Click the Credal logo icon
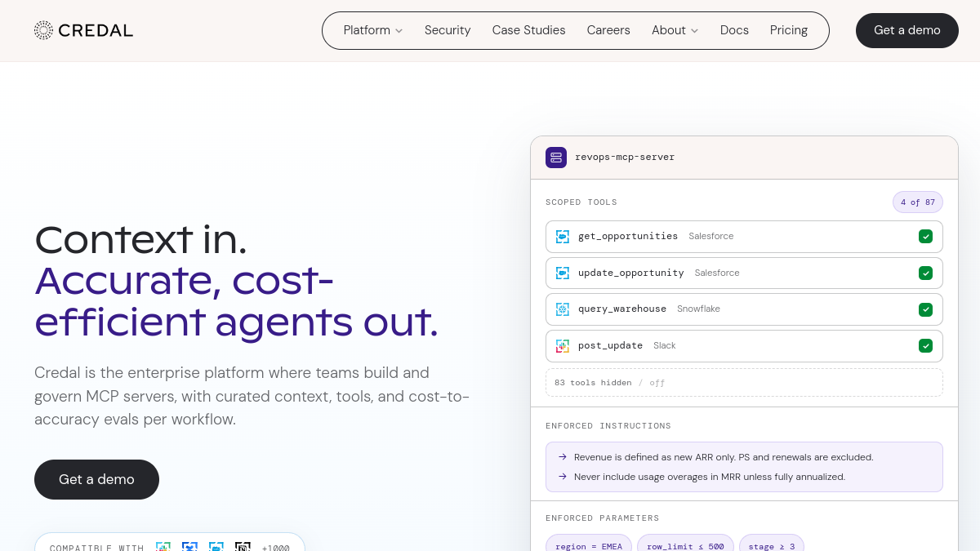 point(43,30)
